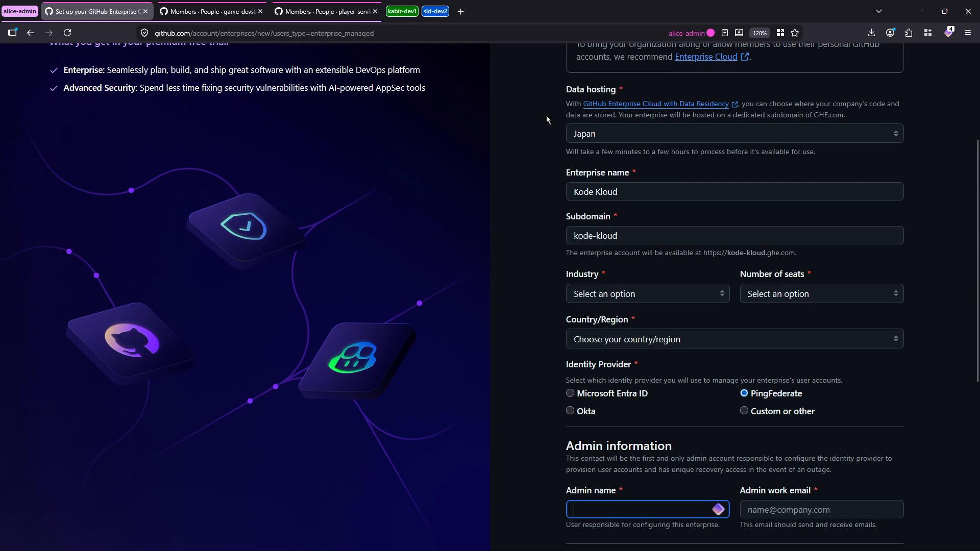This screenshot has width=980, height=551.
Task: Open the Data hosting dropdown showing Japan
Action: pos(734,134)
